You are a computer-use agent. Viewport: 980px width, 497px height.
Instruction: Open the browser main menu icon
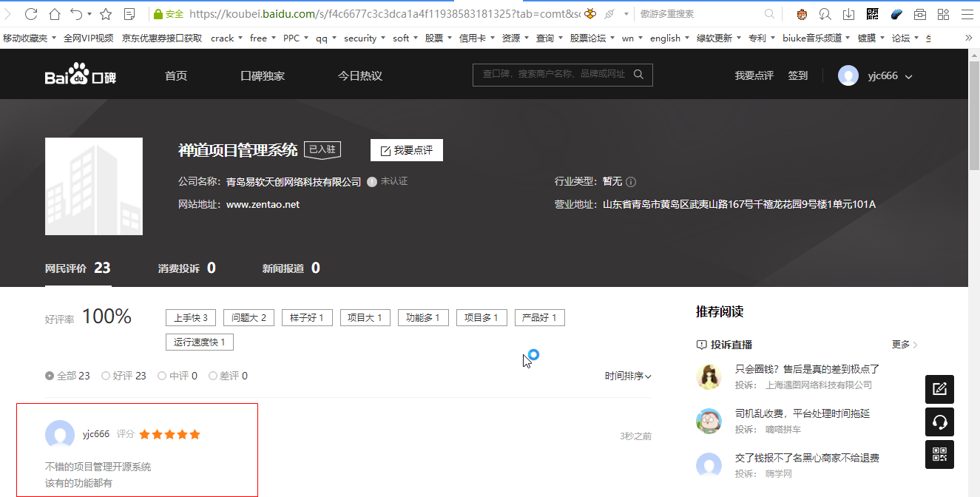966,14
